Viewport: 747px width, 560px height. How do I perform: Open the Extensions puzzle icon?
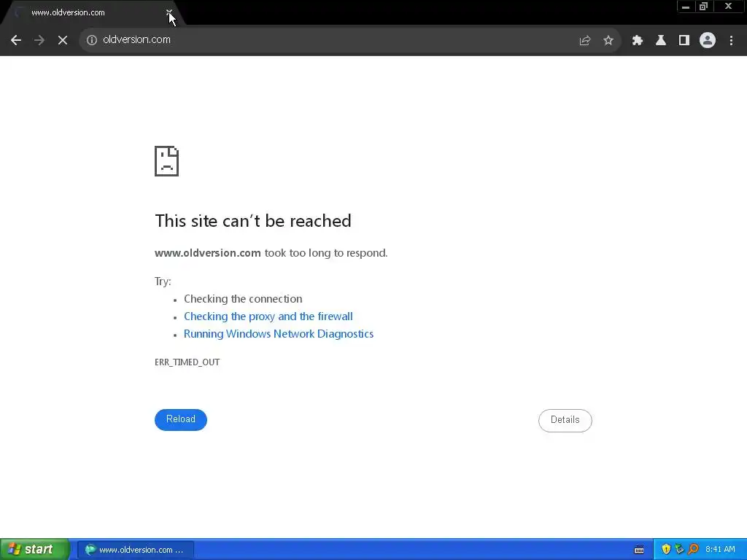pos(638,41)
